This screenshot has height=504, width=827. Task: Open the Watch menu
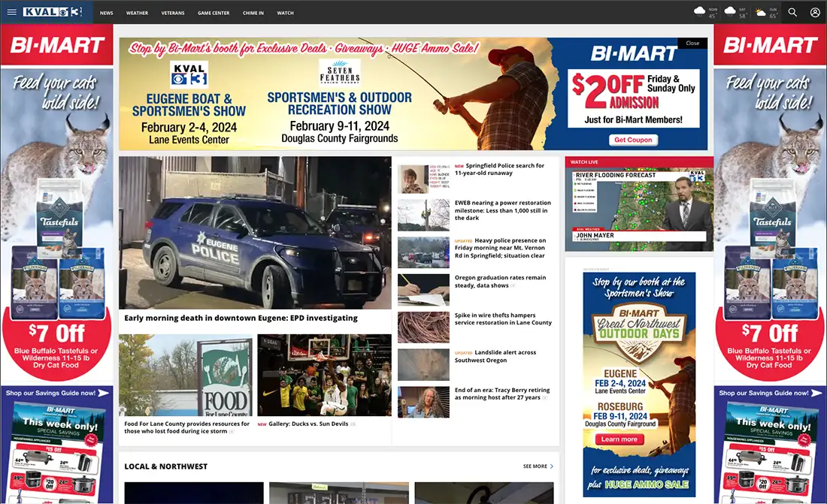click(286, 13)
